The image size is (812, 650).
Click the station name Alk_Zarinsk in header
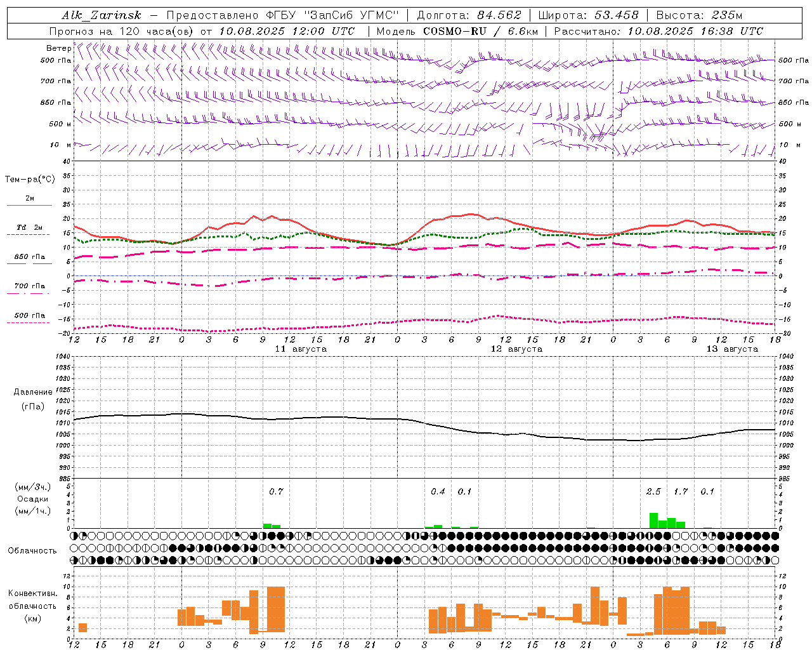101,15
